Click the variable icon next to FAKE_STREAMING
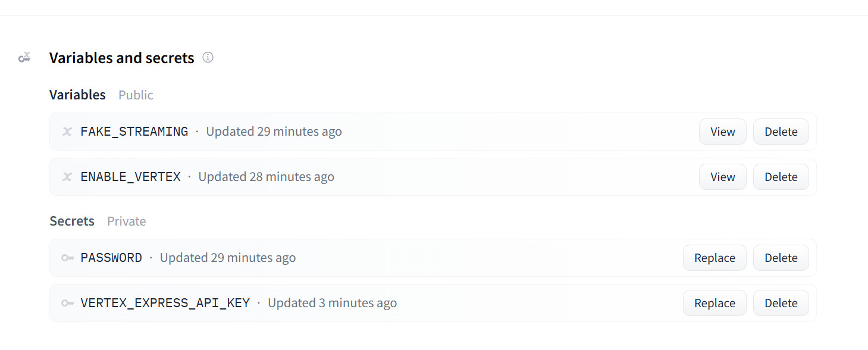 (x=67, y=132)
